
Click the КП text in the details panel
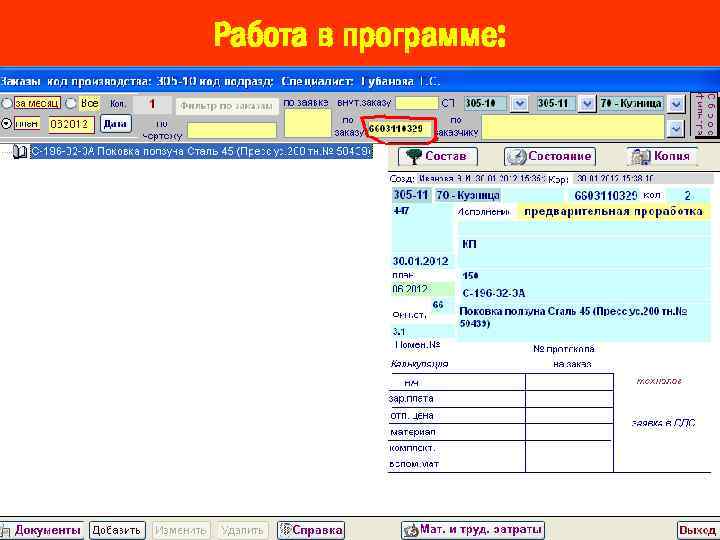click(x=469, y=244)
